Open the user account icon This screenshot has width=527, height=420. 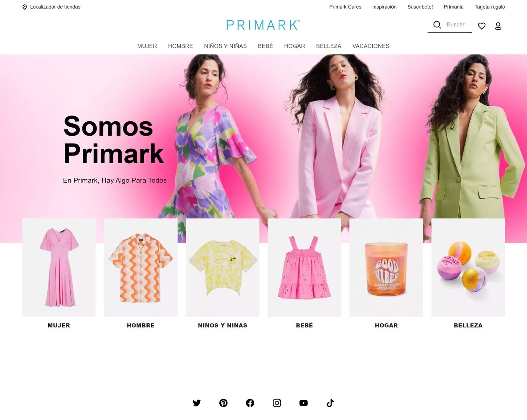498,26
